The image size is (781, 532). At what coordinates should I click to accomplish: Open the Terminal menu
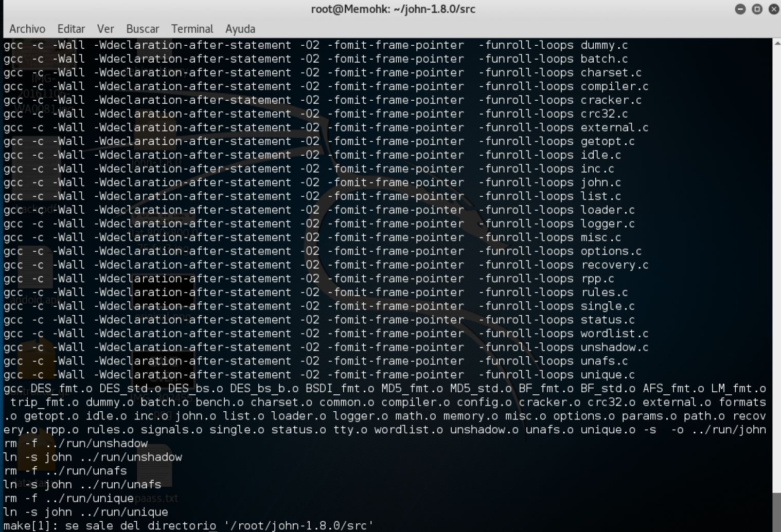(x=191, y=29)
